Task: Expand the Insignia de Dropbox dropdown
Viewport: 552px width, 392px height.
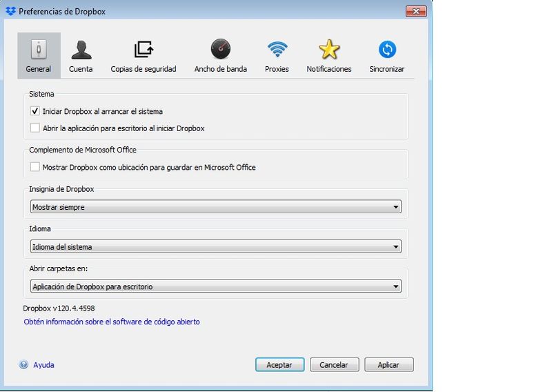Action: pyautogui.click(x=216, y=207)
